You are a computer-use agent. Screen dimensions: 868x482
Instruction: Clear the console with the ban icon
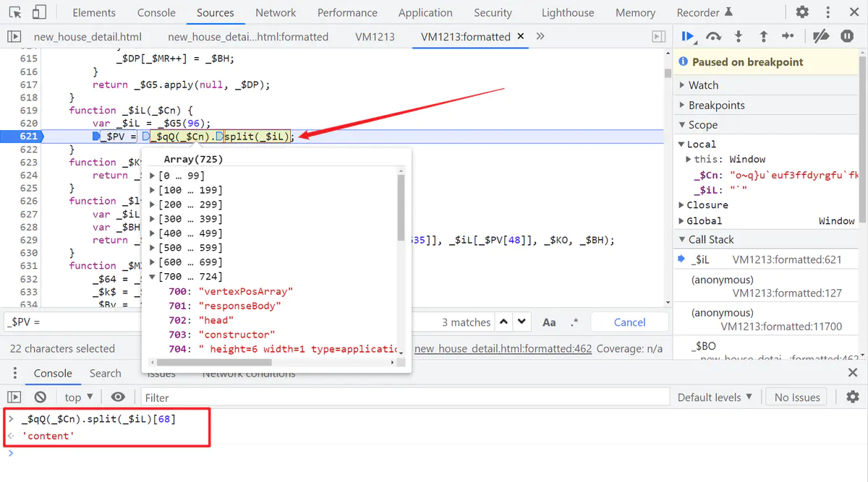point(41,397)
